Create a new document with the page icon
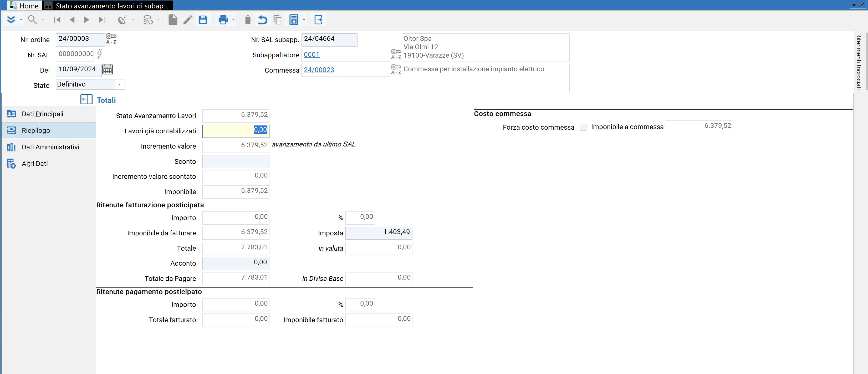The width and height of the screenshot is (868, 374). click(173, 20)
